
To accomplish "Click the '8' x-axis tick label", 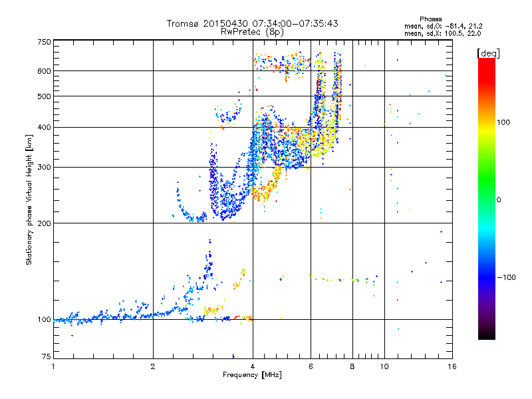I will click(352, 366).
